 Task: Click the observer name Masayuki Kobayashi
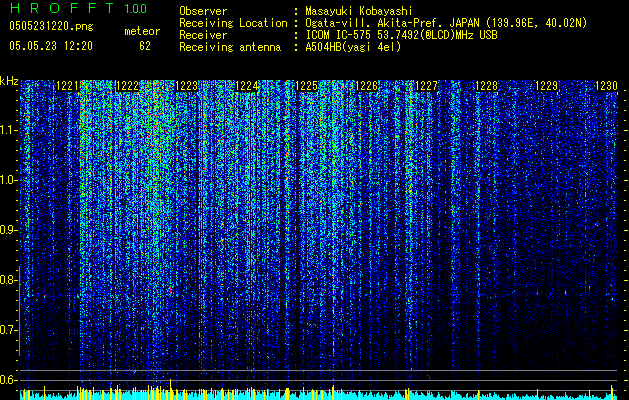(359, 12)
